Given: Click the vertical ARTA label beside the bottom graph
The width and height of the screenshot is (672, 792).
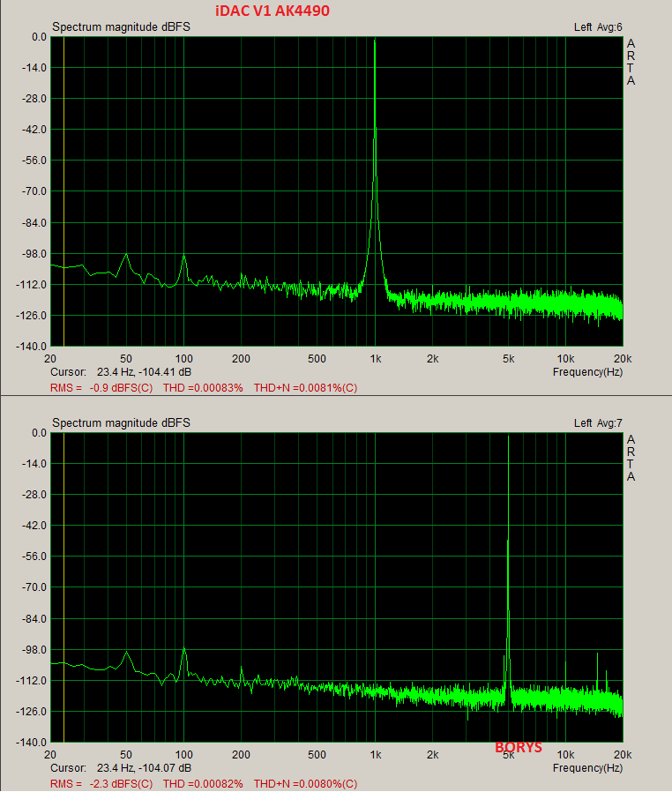Looking at the screenshot, I should (631, 458).
